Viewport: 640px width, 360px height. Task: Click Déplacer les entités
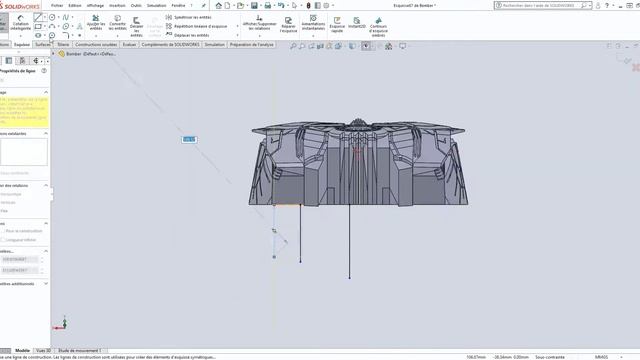point(188,35)
